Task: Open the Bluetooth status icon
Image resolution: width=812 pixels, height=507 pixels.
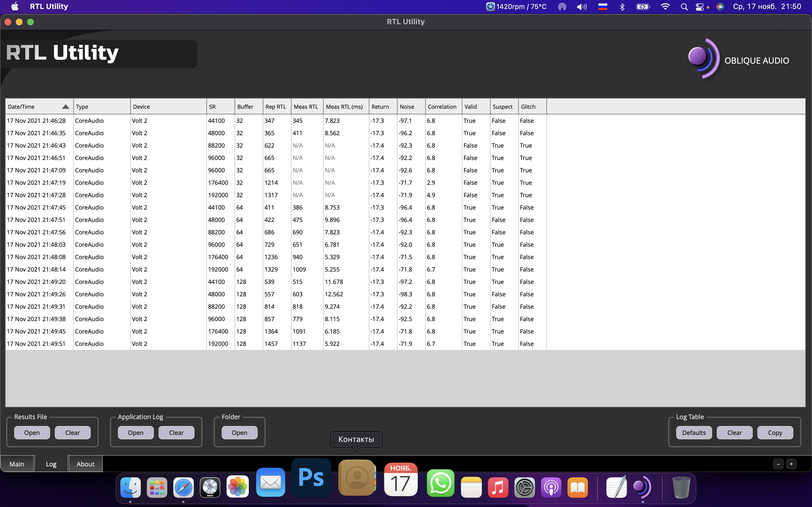Action: coord(622,7)
